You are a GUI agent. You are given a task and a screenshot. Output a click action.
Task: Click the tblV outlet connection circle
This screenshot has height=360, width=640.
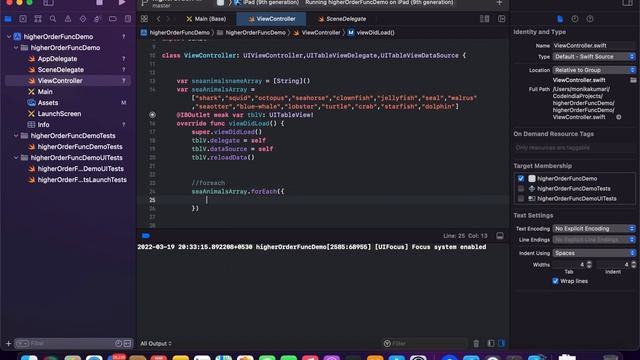152,115
